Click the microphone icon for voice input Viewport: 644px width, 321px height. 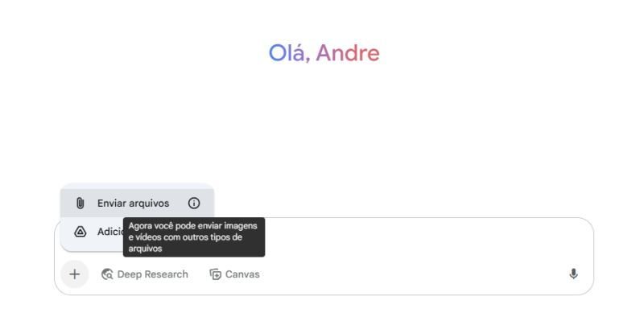573,274
